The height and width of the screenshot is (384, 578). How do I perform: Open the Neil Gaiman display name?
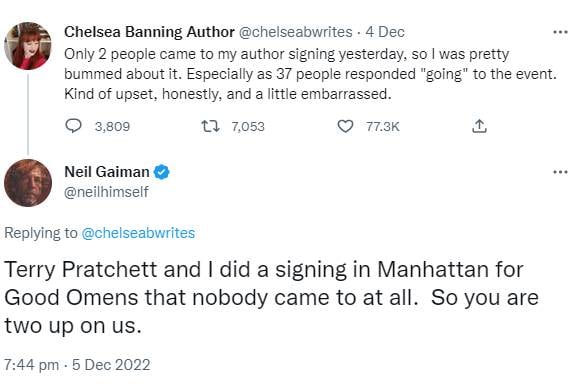[107, 172]
